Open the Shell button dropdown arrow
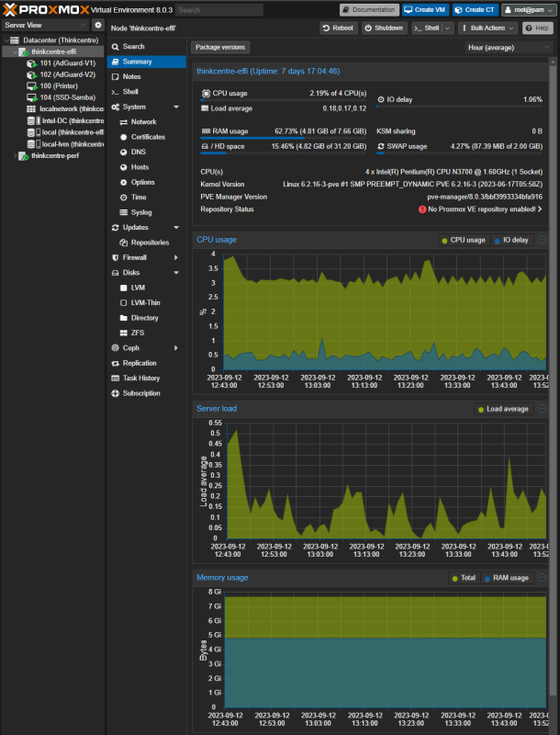This screenshot has width=560, height=735. coord(448,28)
